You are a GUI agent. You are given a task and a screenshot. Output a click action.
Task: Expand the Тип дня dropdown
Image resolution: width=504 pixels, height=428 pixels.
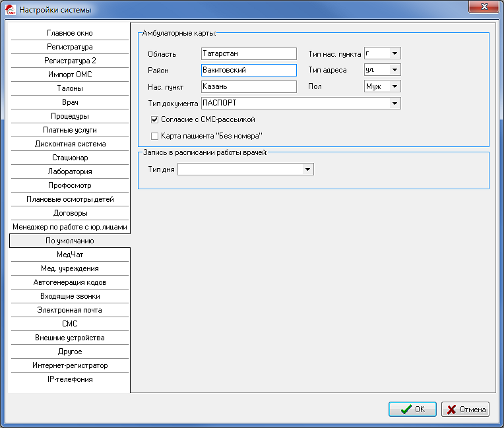pyautogui.click(x=307, y=169)
